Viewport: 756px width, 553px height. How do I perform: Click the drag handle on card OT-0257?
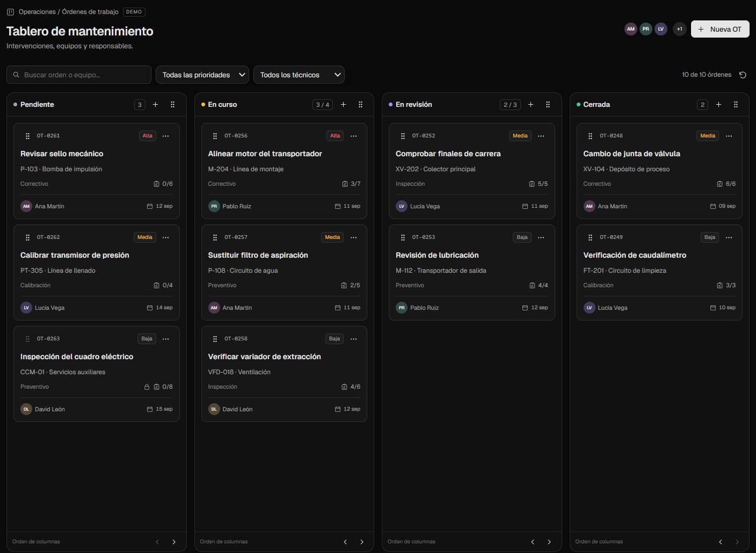215,237
